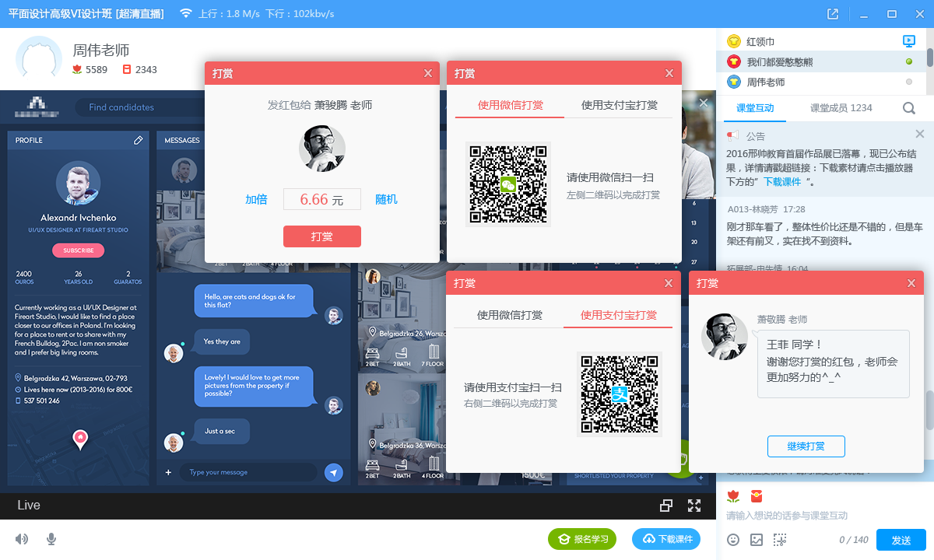Screen dimensions: 934x560
Task: Click the 加倍 double amount link
Action: [256, 199]
